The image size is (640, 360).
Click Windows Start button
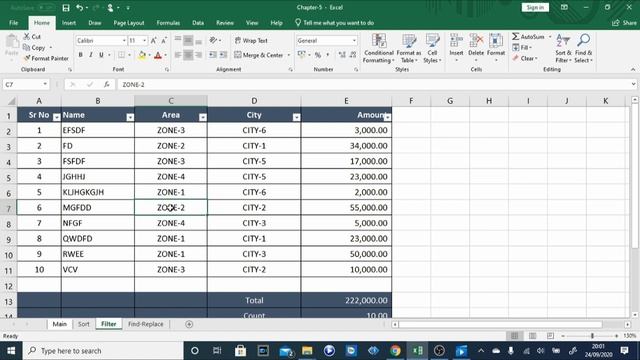tap(11, 351)
